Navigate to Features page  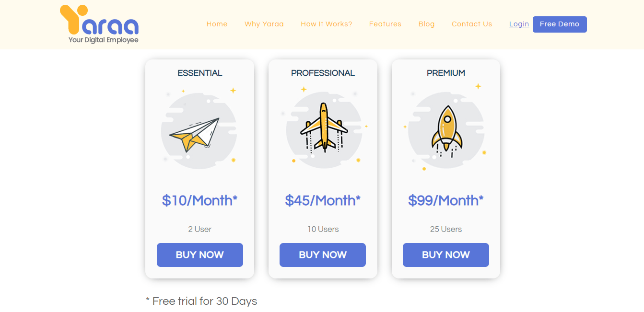point(385,24)
